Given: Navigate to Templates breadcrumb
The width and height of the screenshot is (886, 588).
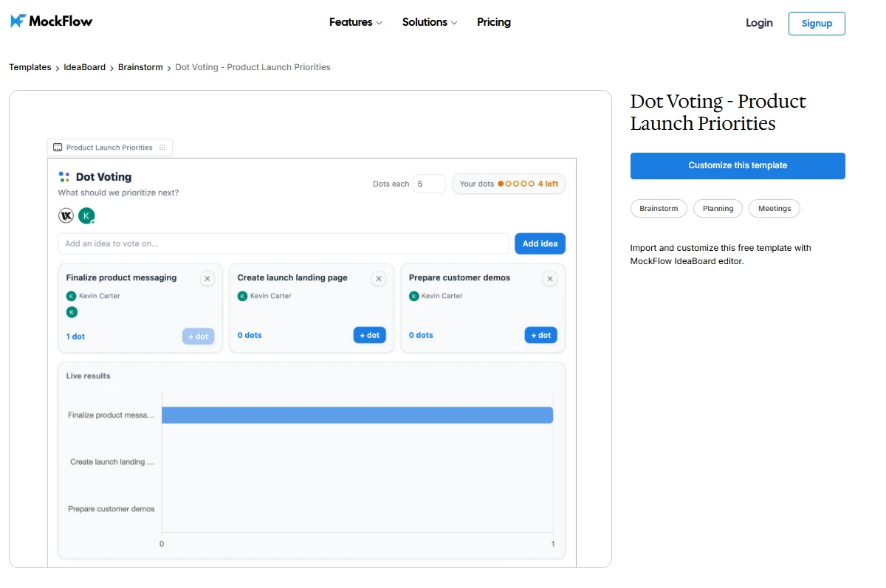Looking at the screenshot, I should click(30, 67).
